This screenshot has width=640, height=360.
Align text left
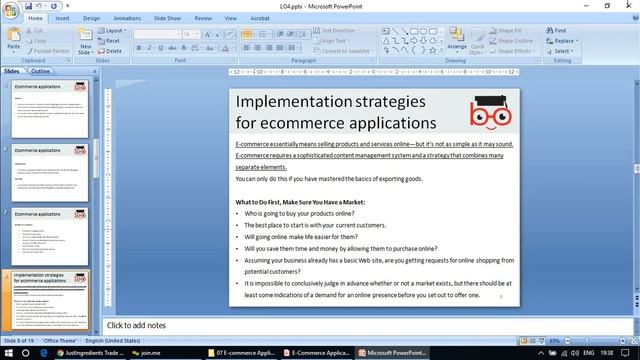click(247, 48)
